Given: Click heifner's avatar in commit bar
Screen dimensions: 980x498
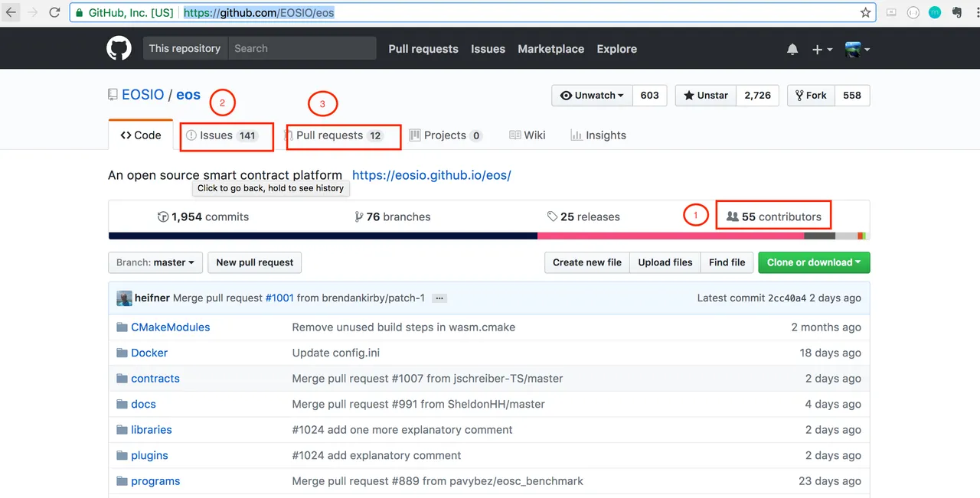Looking at the screenshot, I should [x=124, y=298].
